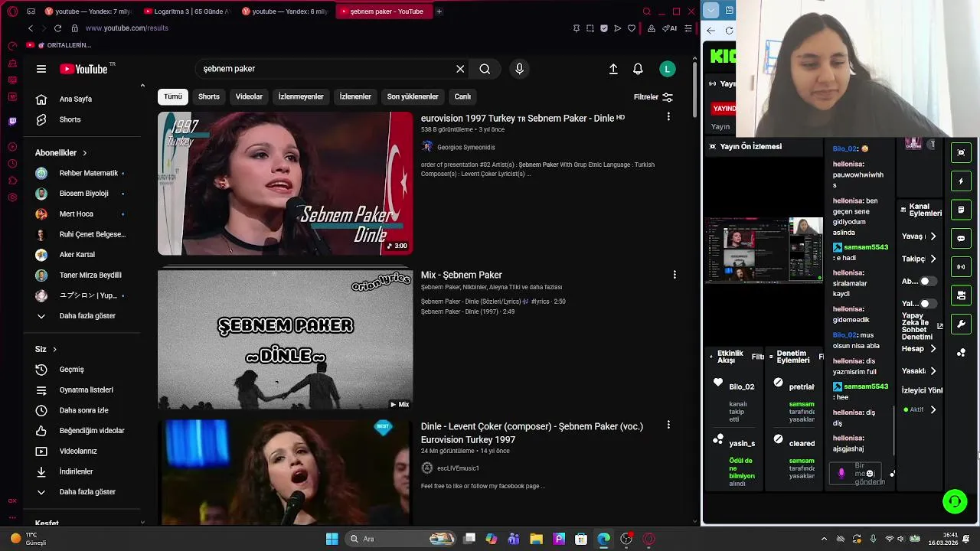The height and width of the screenshot is (551, 980).
Task: Open Opera AI button in toolbar
Action: (x=669, y=28)
